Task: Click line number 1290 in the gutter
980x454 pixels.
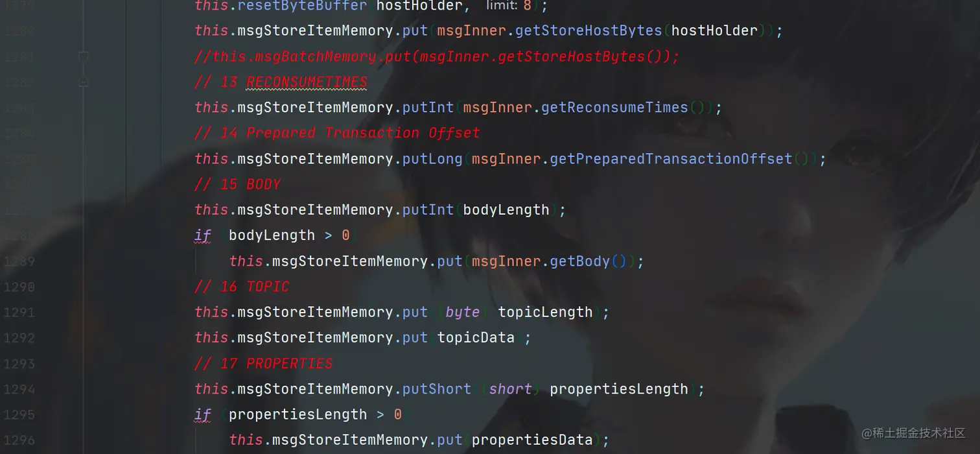Action: point(19,287)
